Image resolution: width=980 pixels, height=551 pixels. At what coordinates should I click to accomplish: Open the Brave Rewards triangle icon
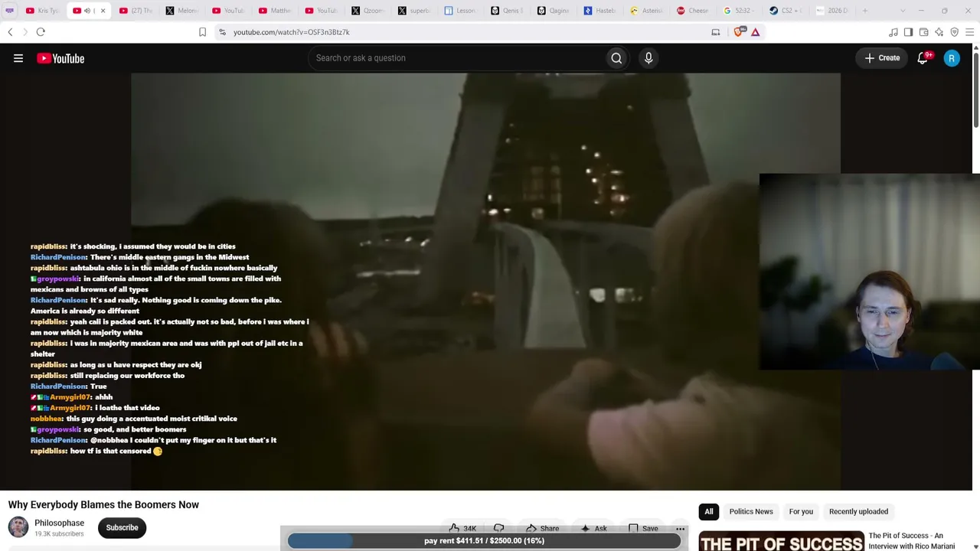coord(755,32)
